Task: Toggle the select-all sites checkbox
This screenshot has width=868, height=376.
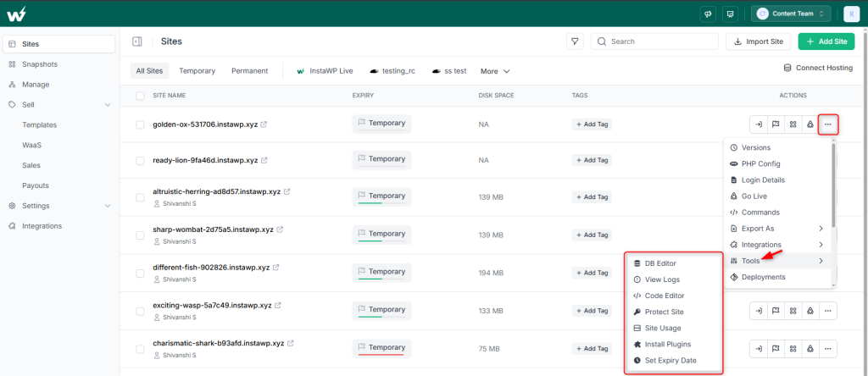Action: coord(140,96)
